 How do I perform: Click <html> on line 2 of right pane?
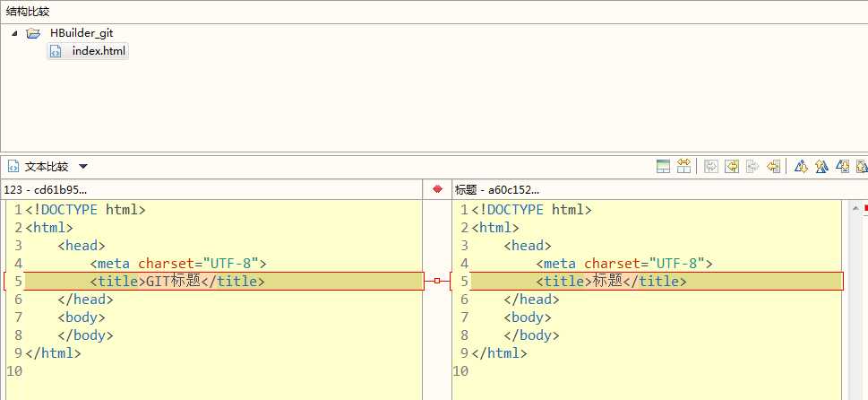(x=495, y=228)
